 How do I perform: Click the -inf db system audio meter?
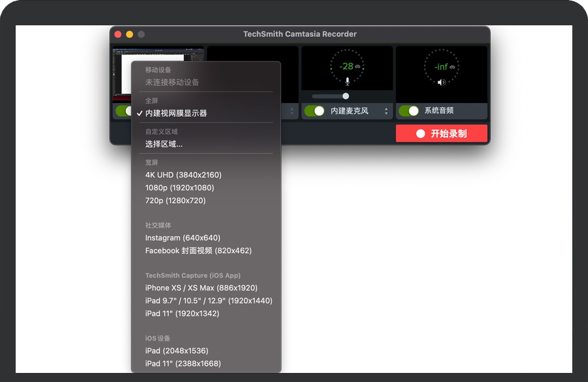(441, 67)
